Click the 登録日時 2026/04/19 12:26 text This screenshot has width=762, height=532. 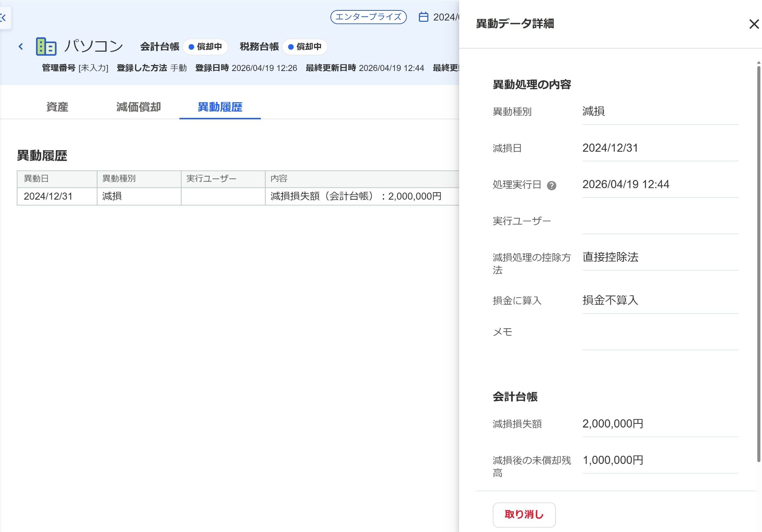[246, 68]
